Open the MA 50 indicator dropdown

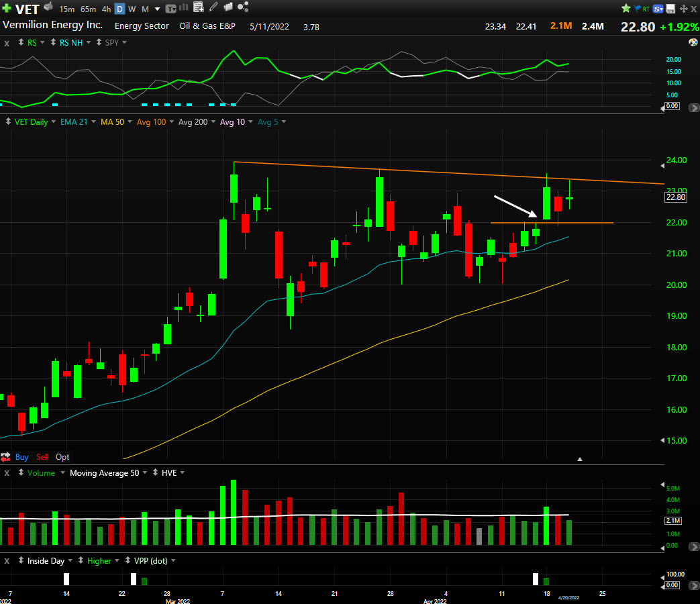[x=130, y=121]
